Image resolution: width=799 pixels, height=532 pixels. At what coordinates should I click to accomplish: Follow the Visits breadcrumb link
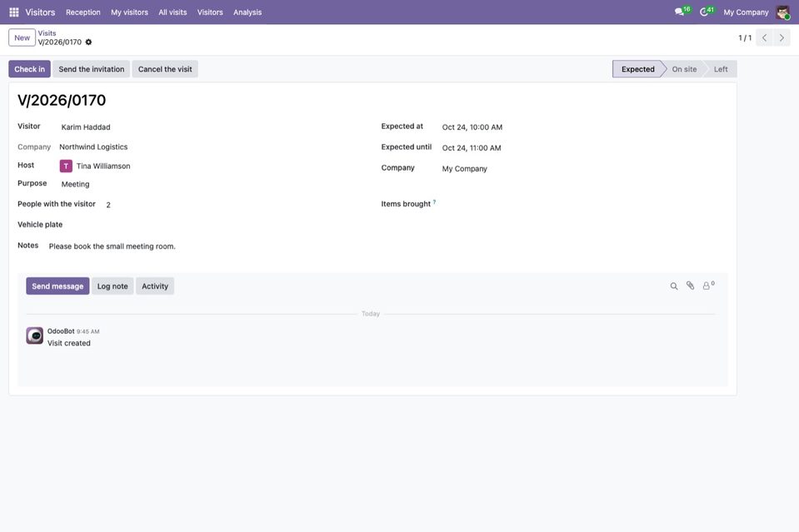[47, 33]
